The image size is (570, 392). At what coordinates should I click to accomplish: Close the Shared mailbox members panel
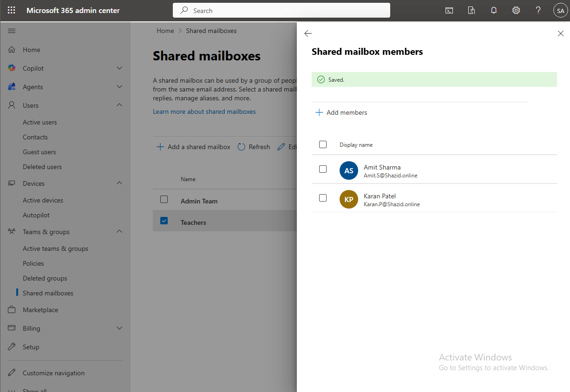tap(561, 33)
